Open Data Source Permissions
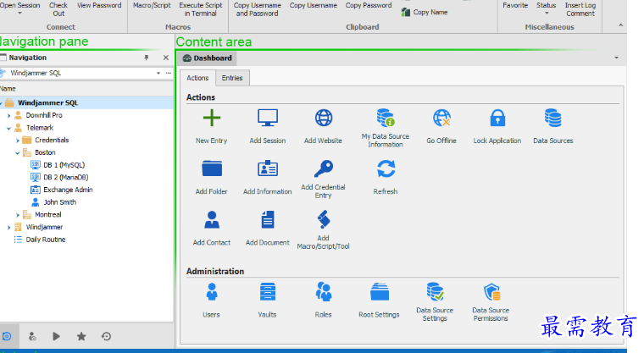The image size is (644, 353). point(491,292)
